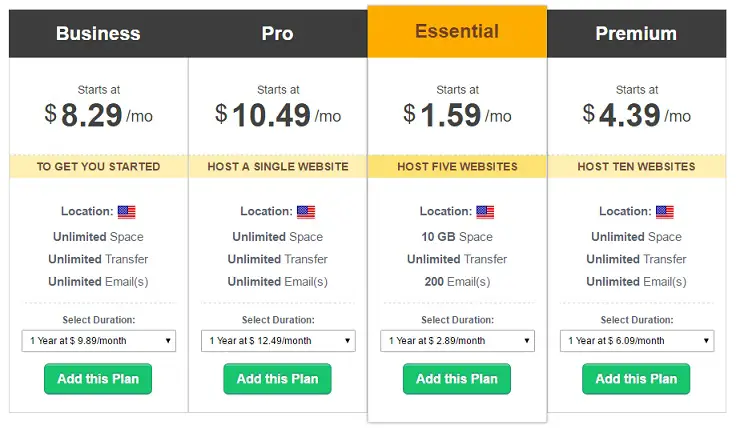This screenshot has height=429, width=736.
Task: Click the US flag in Essential plan
Action: 485,212
